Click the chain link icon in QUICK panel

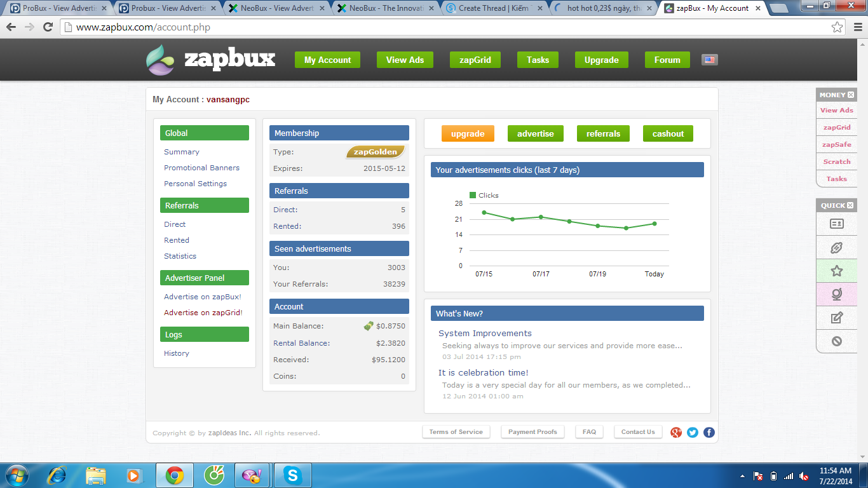coord(837,248)
